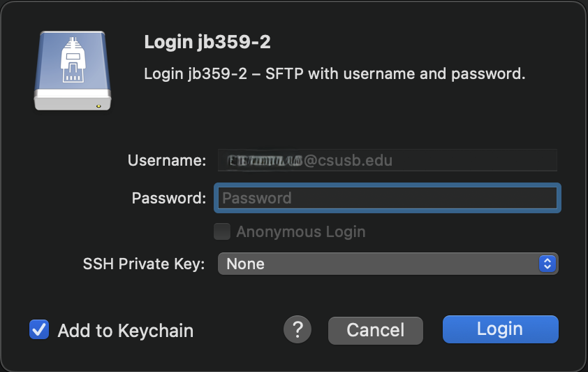Click the Password: label
588x372 pixels.
[169, 198]
